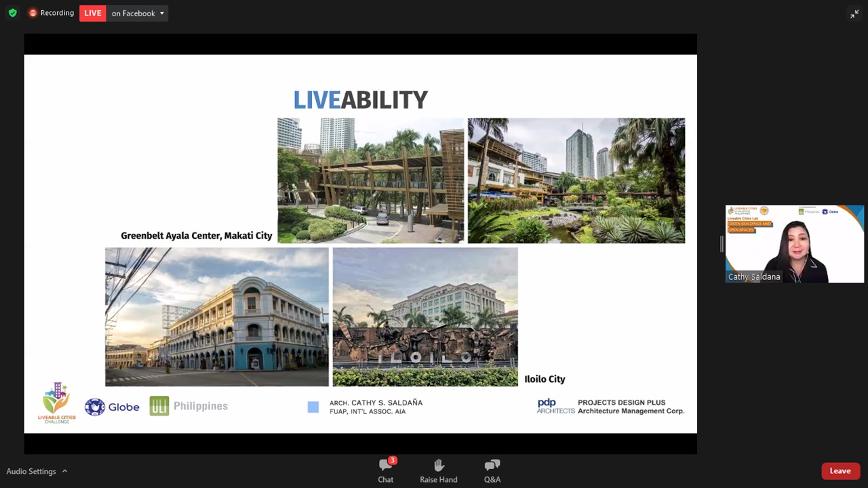Click the Livable Cities Challenge logo
The width and height of the screenshot is (868, 488).
(57, 403)
